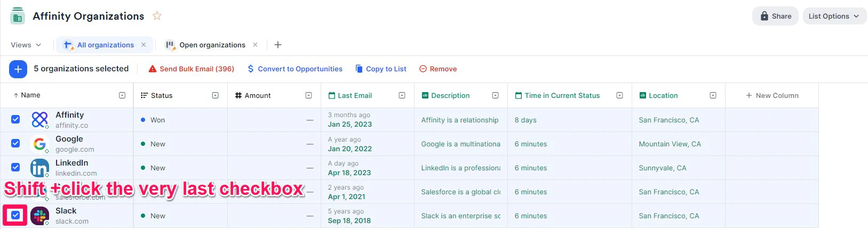Close the Open organizations view tab
Image resolution: width=868 pixels, height=230 pixels.
pos(255,45)
